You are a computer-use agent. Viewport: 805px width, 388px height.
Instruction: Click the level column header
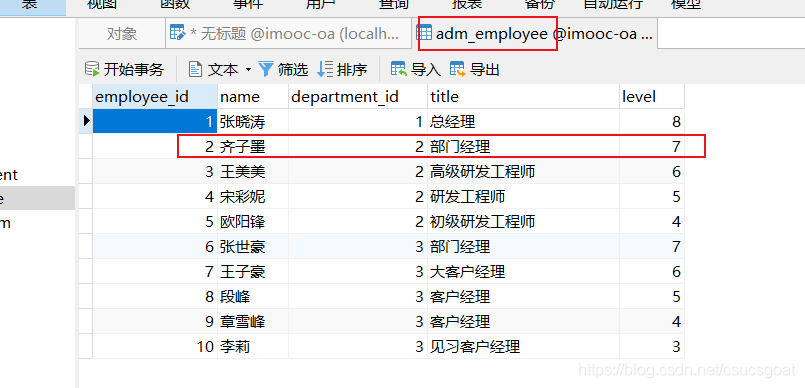click(x=651, y=96)
